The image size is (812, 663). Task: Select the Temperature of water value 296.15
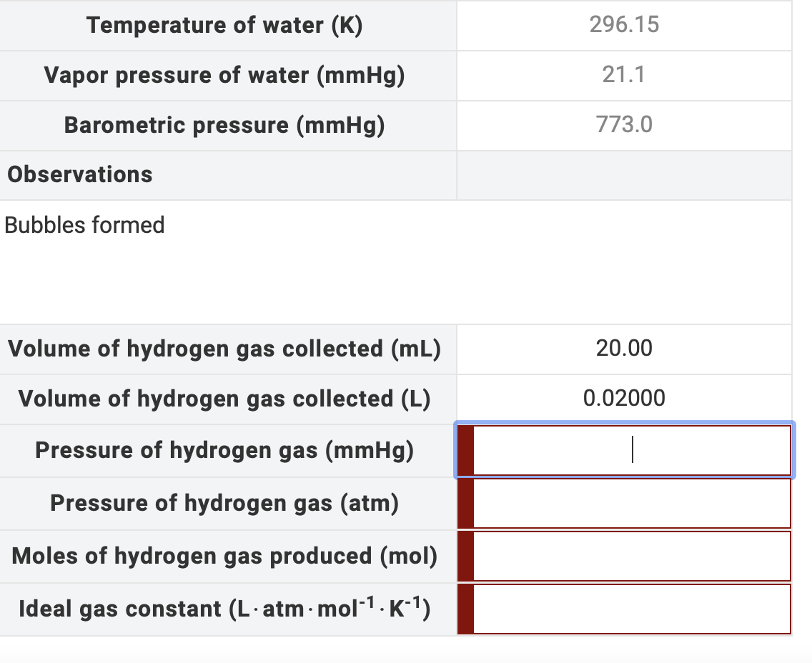pyautogui.click(x=624, y=24)
